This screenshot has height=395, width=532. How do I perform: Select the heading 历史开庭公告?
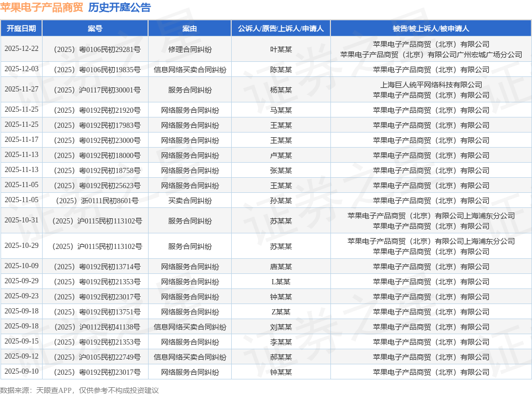[x=119, y=7]
